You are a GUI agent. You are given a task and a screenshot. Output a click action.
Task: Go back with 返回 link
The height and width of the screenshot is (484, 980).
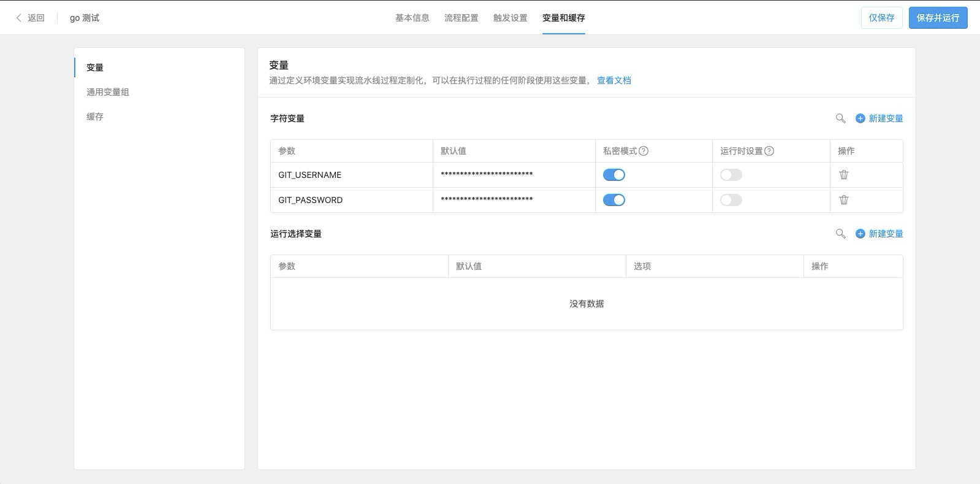[x=36, y=18]
